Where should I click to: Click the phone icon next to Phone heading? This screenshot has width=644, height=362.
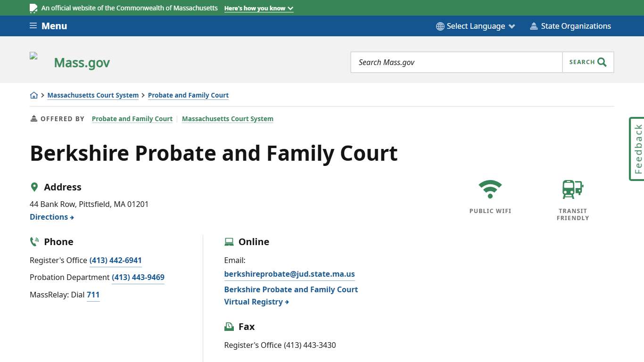34,241
